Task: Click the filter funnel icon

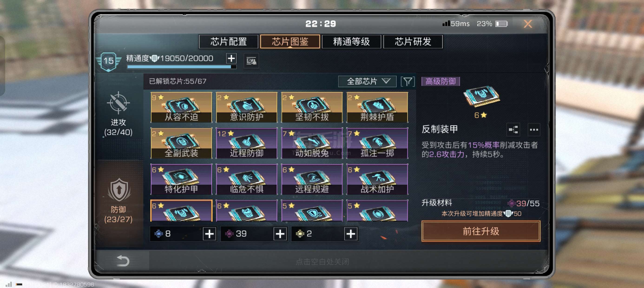Action: [x=407, y=81]
